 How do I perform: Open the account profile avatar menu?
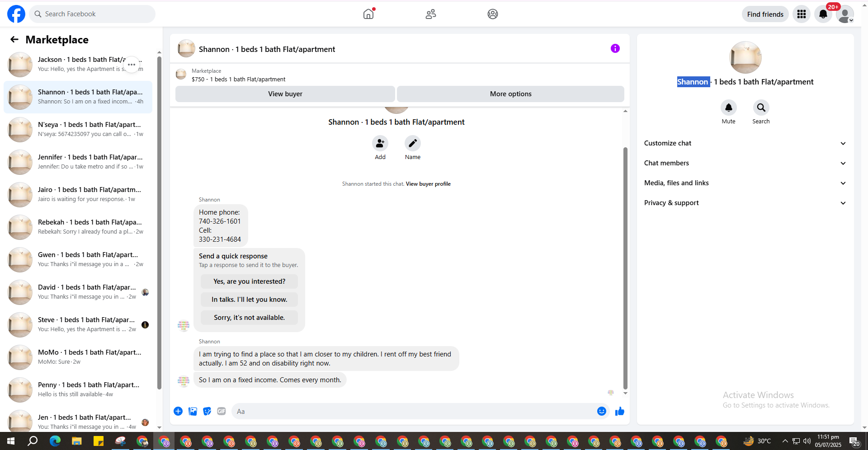844,14
